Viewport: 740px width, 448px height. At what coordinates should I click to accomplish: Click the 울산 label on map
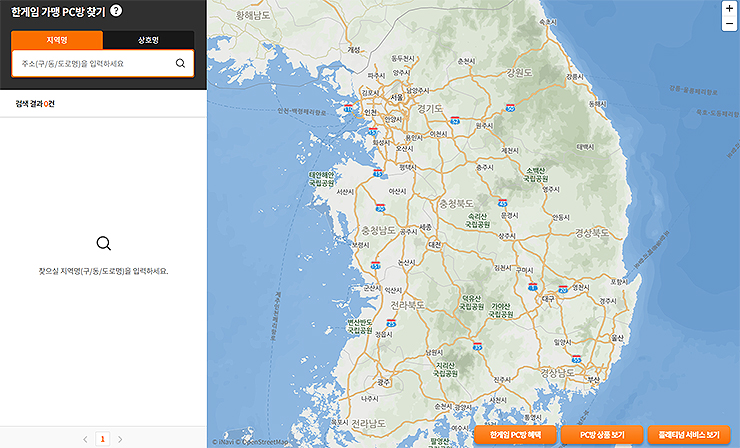617,338
